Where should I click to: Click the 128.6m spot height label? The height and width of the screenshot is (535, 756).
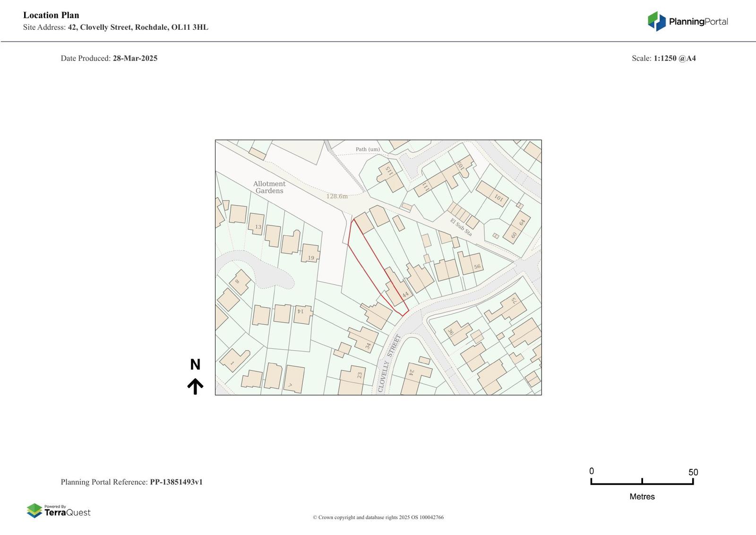337,196
